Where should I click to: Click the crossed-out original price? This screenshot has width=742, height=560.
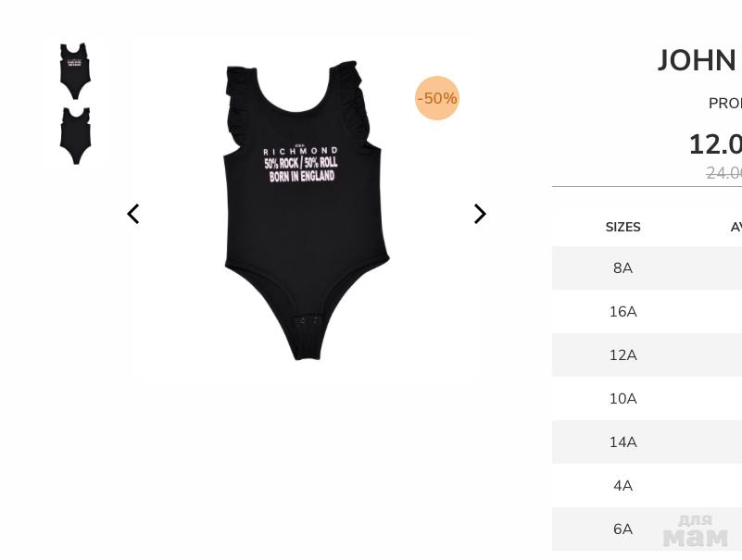[723, 173]
